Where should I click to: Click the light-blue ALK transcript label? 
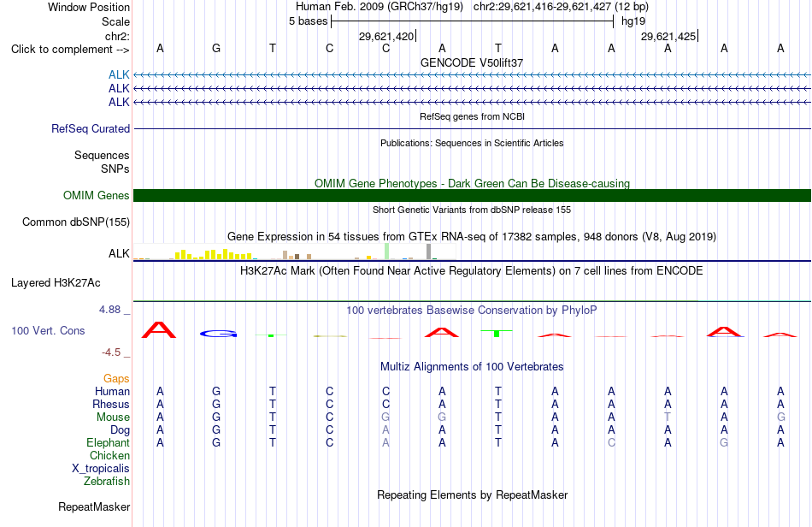click(119, 75)
